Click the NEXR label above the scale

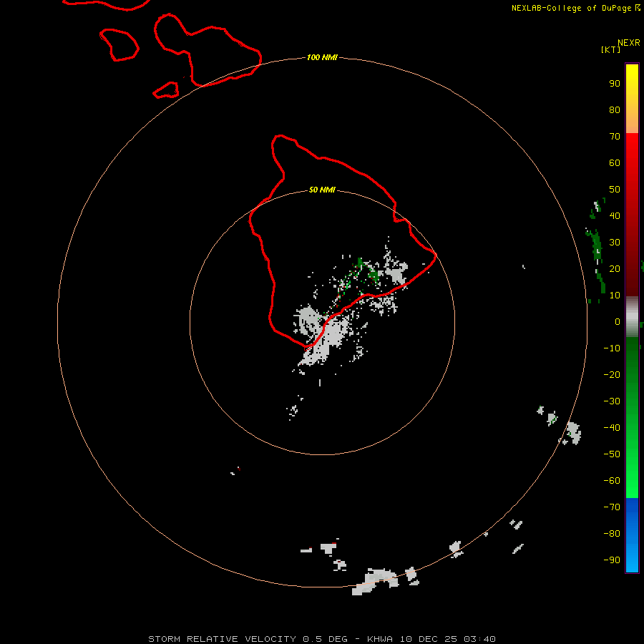(629, 43)
